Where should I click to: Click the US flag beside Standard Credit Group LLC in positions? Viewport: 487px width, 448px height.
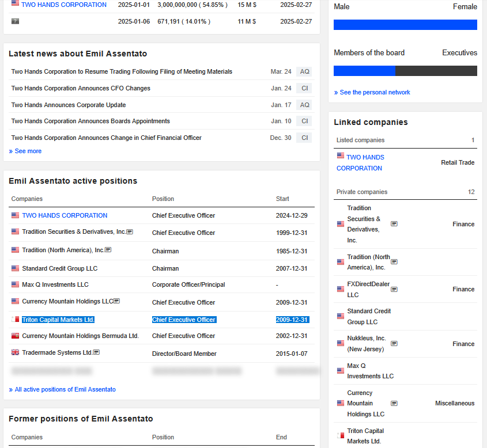[x=15, y=268]
